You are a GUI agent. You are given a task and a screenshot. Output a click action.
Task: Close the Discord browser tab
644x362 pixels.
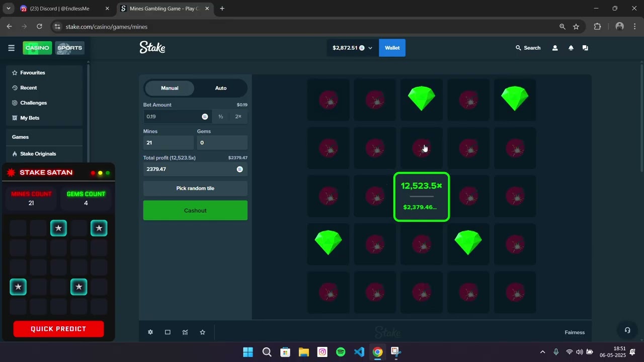[x=107, y=9]
